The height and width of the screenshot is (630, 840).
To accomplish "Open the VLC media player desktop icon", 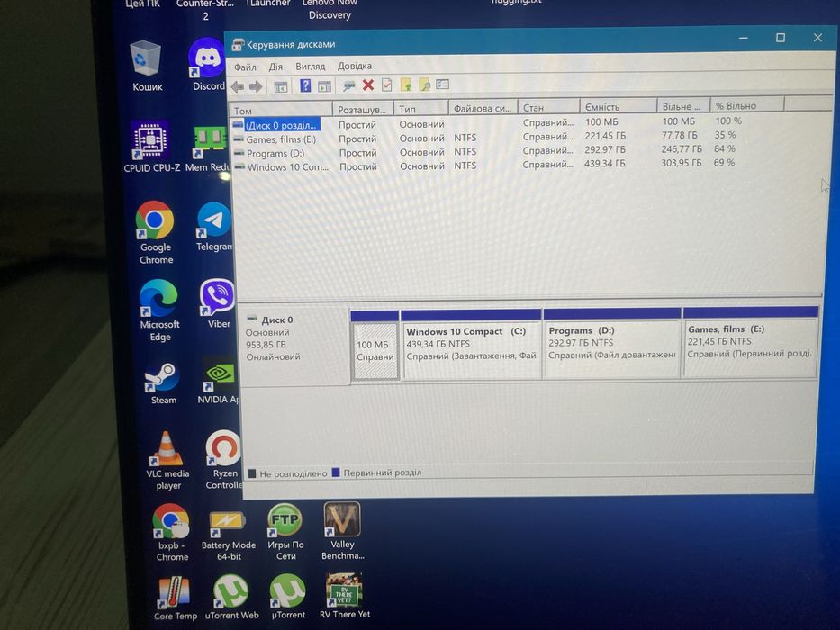I will tap(167, 461).
